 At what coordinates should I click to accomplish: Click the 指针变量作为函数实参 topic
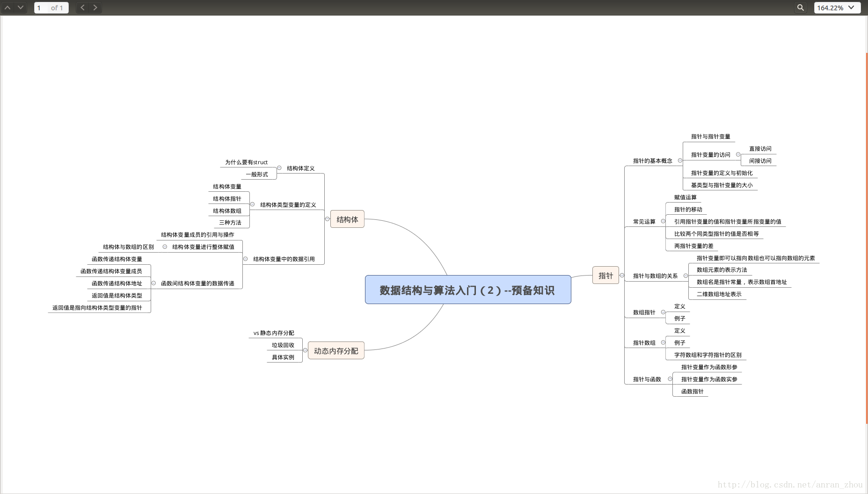pyautogui.click(x=709, y=379)
